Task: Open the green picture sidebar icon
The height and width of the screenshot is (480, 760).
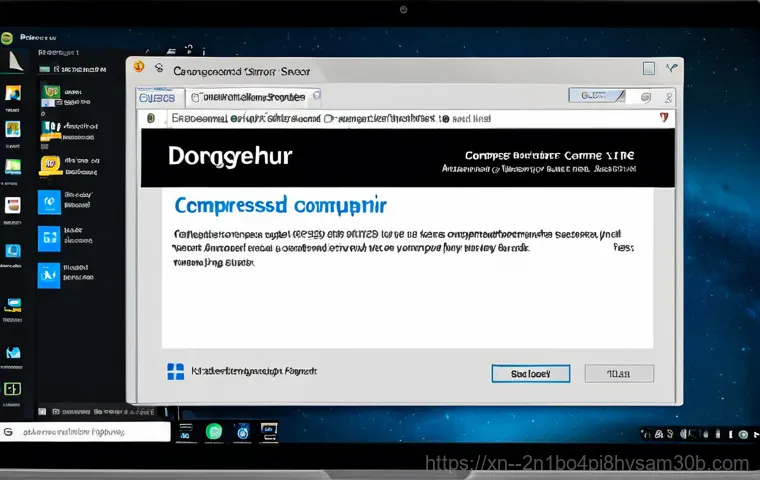Action: coord(13,166)
